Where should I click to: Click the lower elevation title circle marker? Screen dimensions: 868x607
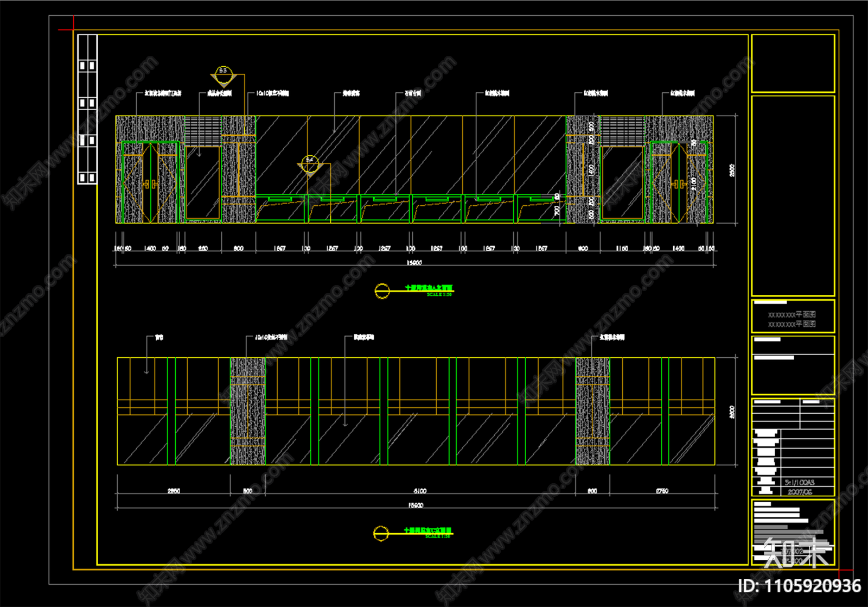pos(381,533)
